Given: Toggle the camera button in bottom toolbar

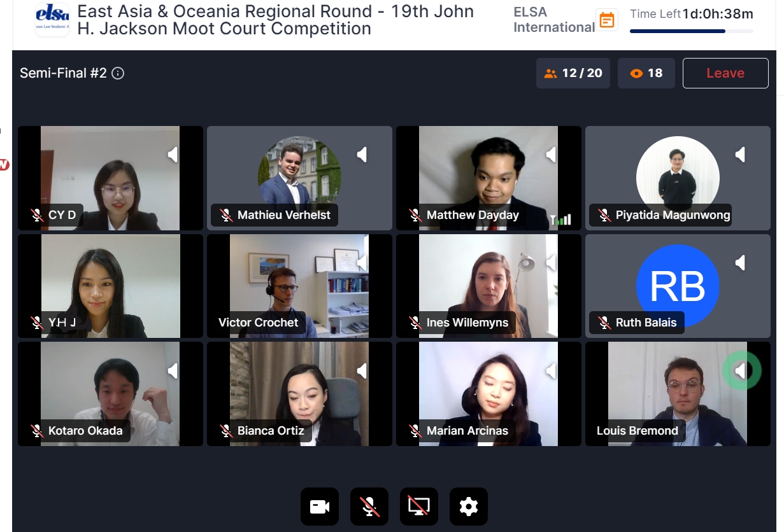Looking at the screenshot, I should 319,507.
